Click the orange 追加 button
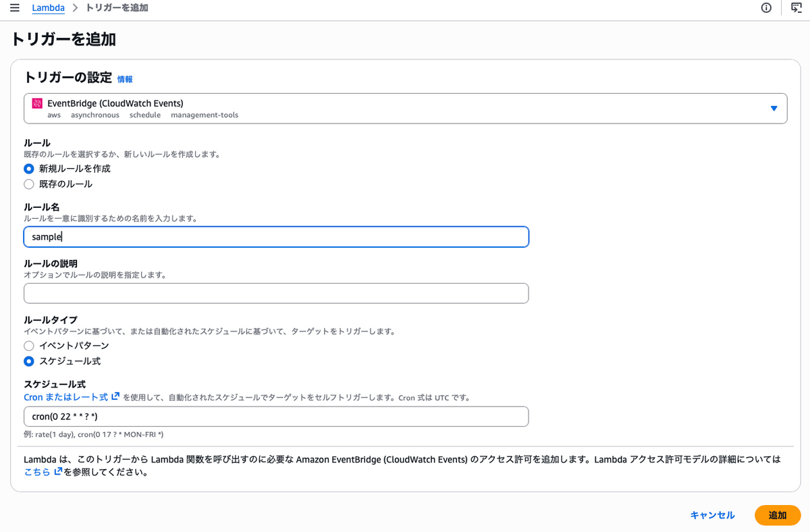Image resolution: width=810 pixels, height=532 pixels. click(778, 515)
